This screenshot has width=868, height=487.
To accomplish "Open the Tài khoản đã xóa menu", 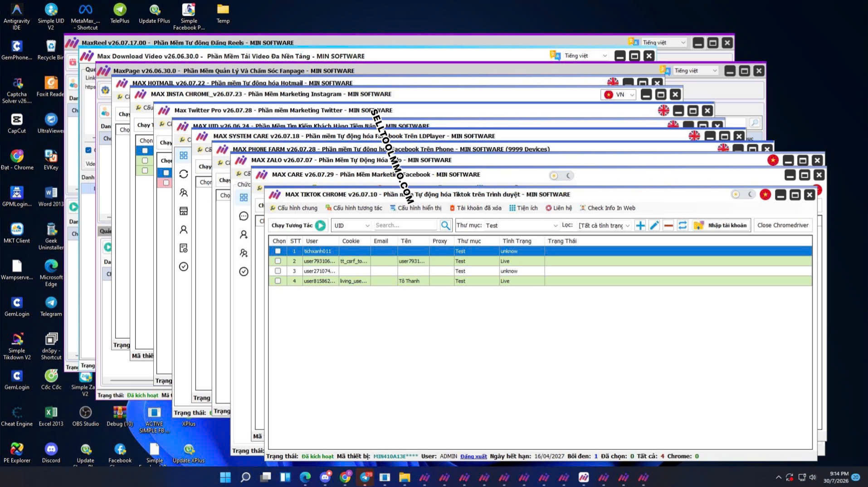I will (x=475, y=208).
